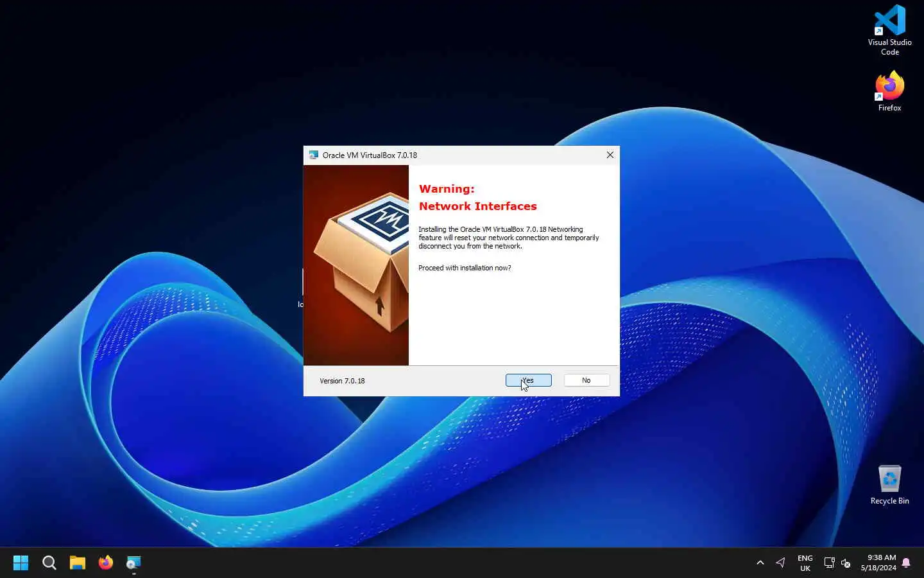Close the Oracle VM VirtualBox installer dialog
The image size is (924, 578).
point(610,155)
